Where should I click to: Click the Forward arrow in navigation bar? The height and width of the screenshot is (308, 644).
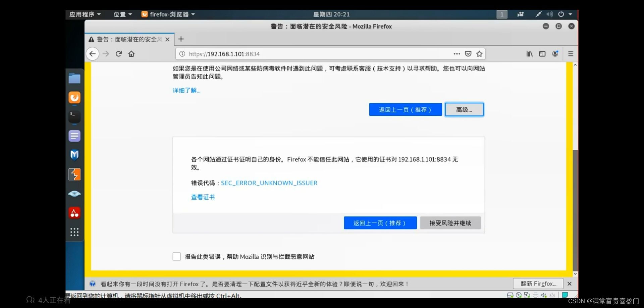(106, 54)
